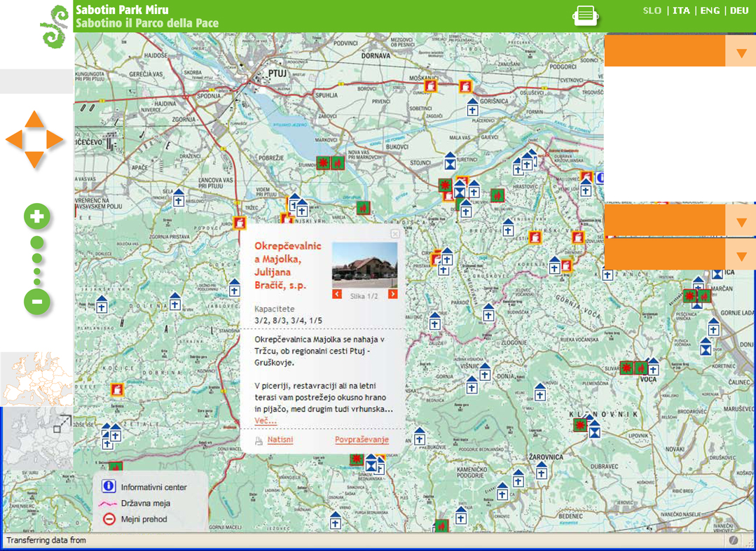
Task: Click the church marker near Brezovec
Action: click(x=508, y=228)
